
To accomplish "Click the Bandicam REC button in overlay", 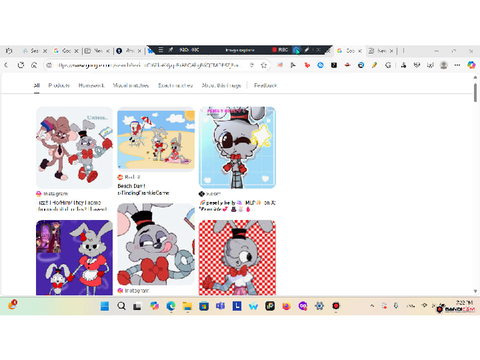I will (280, 50).
